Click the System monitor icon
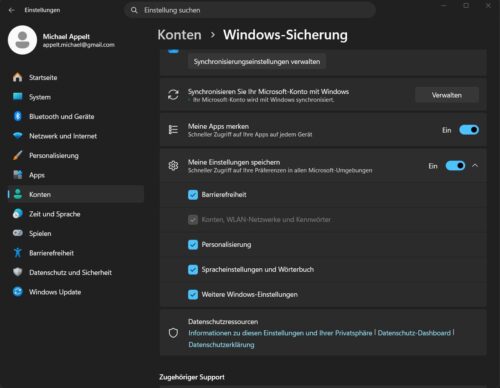The image size is (500, 388). tap(18, 97)
